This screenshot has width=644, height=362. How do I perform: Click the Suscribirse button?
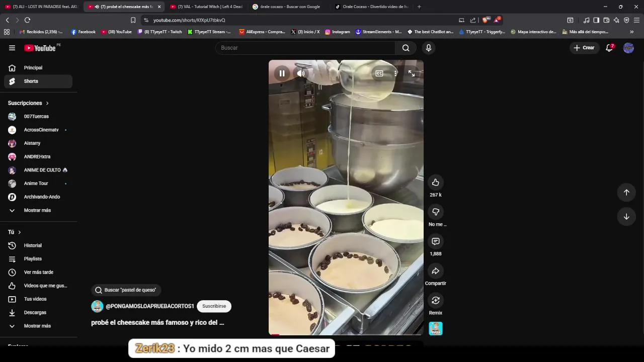pos(214,306)
